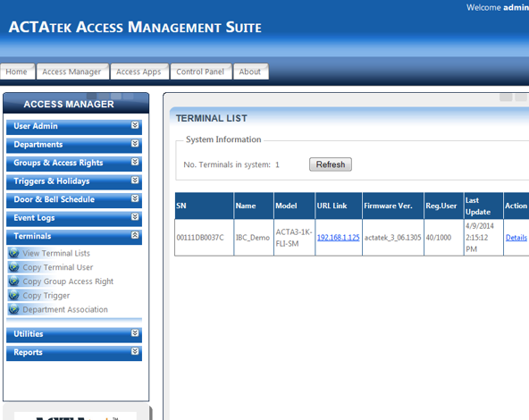
Task: Select firmware actatek_3_06.1305 cell
Action: pyautogui.click(x=393, y=238)
